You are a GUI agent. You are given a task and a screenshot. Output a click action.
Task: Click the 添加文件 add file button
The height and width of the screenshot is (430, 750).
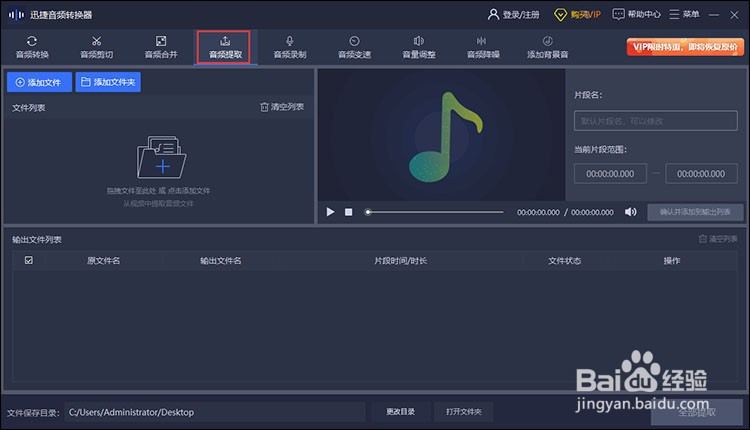click(39, 82)
